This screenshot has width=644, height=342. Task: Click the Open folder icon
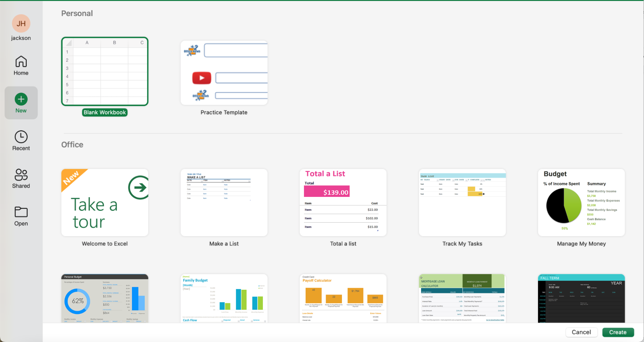coord(21,216)
